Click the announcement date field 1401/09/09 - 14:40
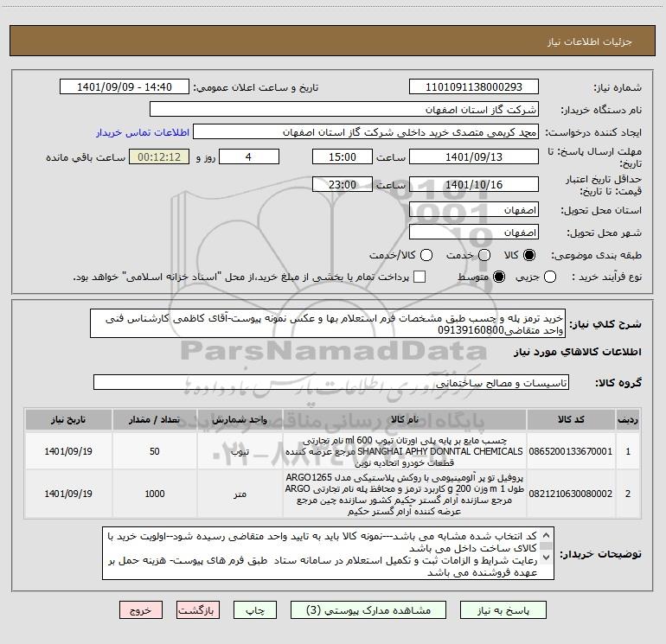 pos(125,87)
